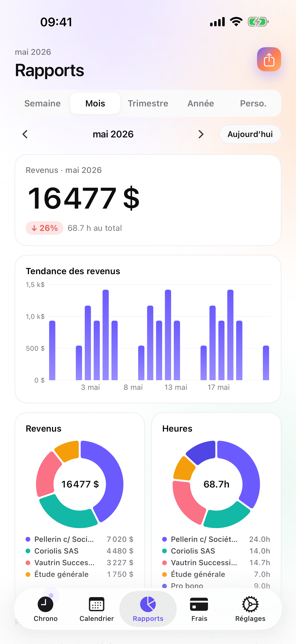Tap the Wi-Fi status icon
Image resolution: width=296 pixels, height=644 pixels.
pyautogui.click(x=236, y=22)
